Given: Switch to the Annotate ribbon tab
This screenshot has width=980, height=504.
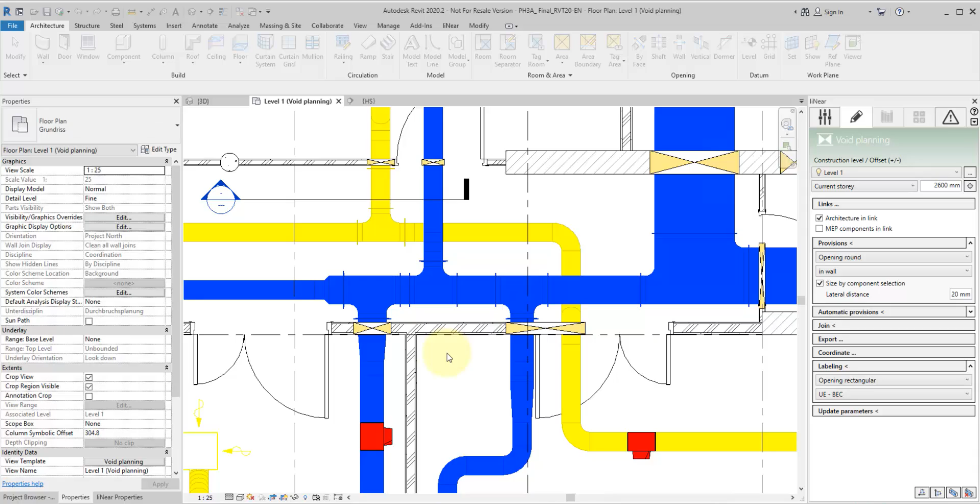Looking at the screenshot, I should 204,26.
